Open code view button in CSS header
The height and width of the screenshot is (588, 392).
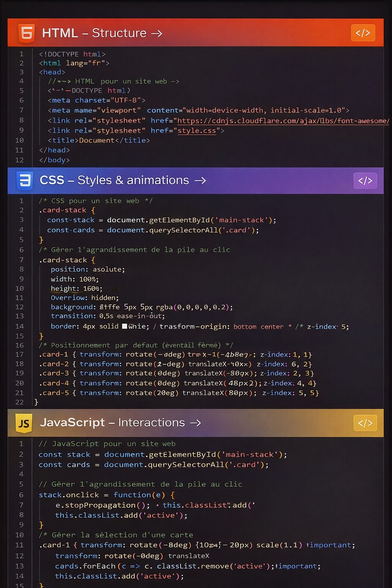coord(365,181)
